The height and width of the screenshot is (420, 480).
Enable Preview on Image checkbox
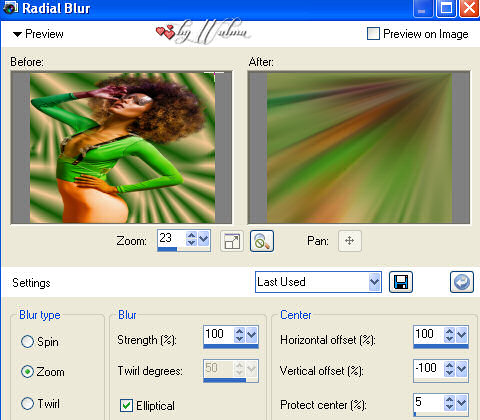coord(373,34)
